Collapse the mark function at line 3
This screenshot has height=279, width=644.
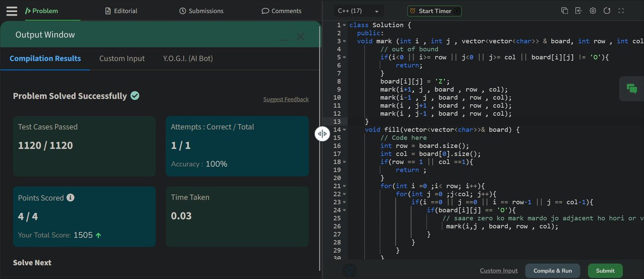click(344, 41)
